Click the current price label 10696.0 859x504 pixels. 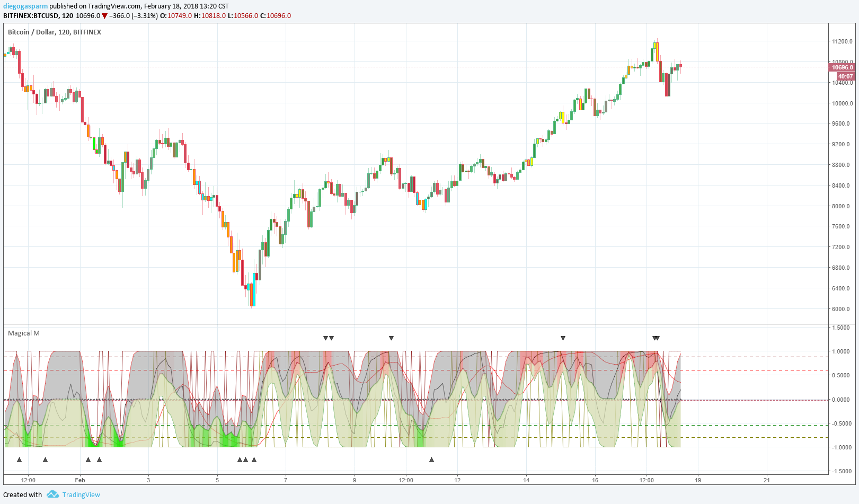pyautogui.click(x=842, y=67)
